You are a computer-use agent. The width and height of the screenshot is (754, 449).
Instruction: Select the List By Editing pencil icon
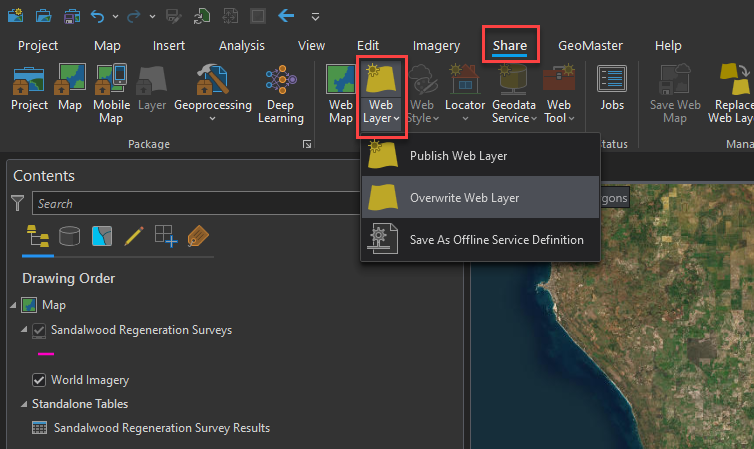tap(134, 236)
